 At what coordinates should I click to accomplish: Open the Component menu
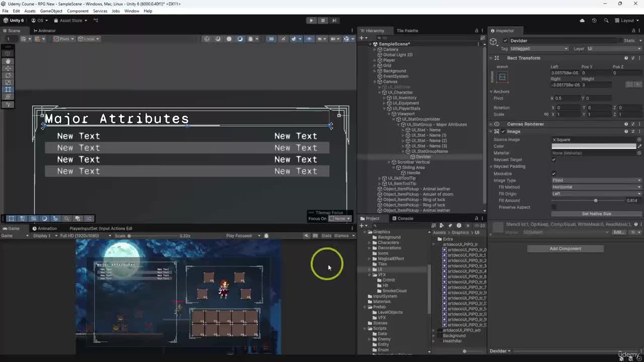(x=77, y=11)
